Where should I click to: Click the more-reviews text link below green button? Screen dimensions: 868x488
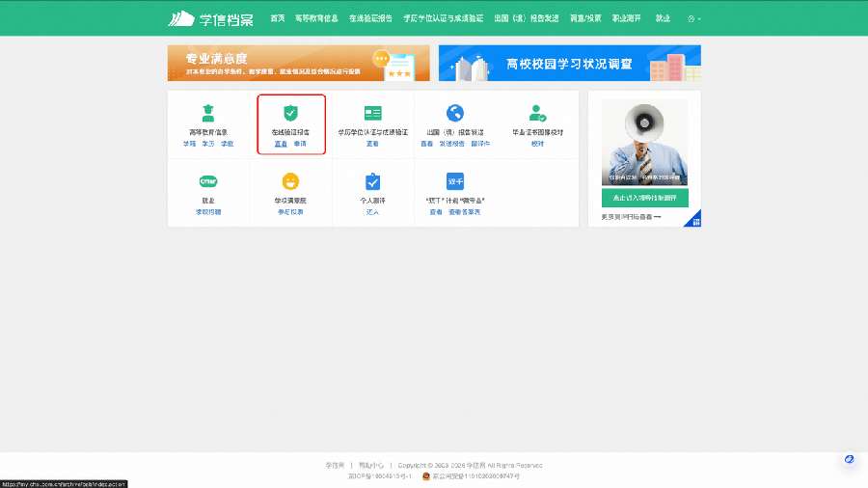(x=631, y=217)
